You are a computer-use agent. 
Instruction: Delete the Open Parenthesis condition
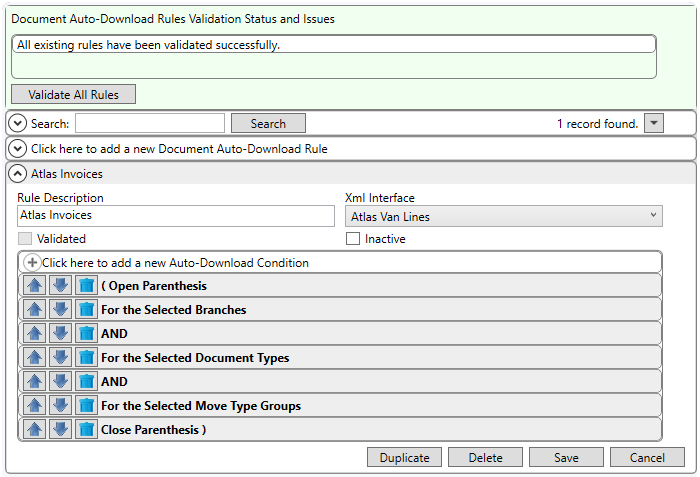click(x=86, y=285)
